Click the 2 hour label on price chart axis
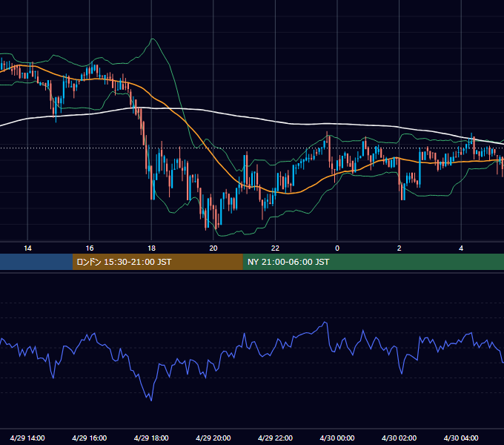The height and width of the screenshot is (445, 504). [399, 248]
